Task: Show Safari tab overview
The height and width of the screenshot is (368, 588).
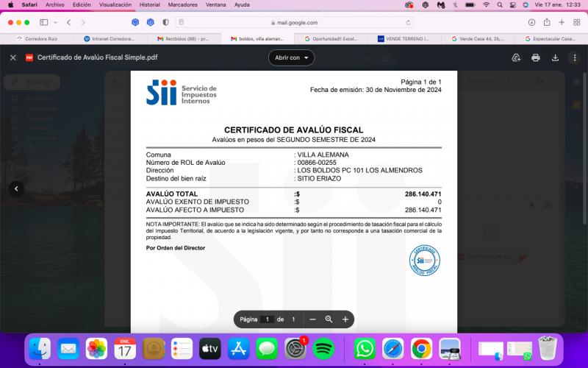Action: (x=577, y=23)
